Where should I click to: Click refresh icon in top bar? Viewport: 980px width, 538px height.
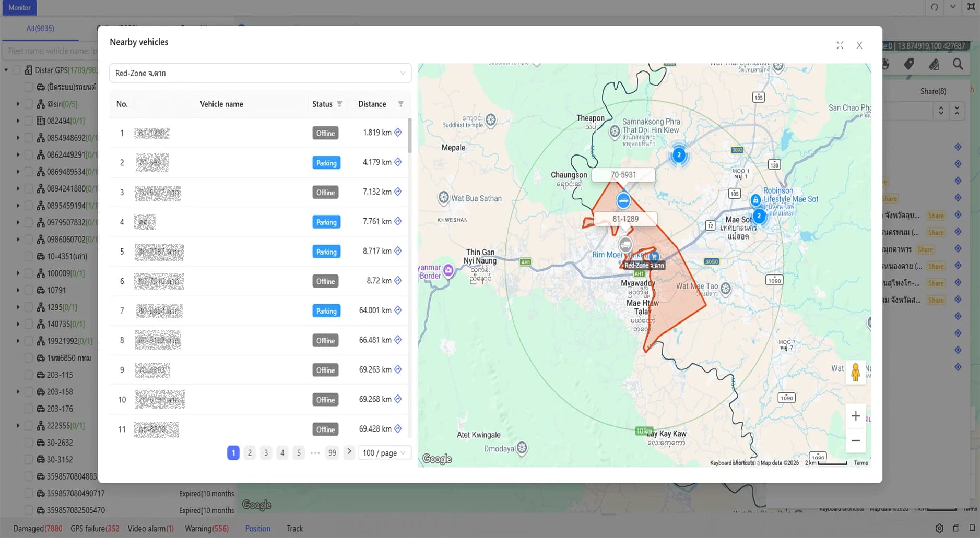(x=934, y=7)
